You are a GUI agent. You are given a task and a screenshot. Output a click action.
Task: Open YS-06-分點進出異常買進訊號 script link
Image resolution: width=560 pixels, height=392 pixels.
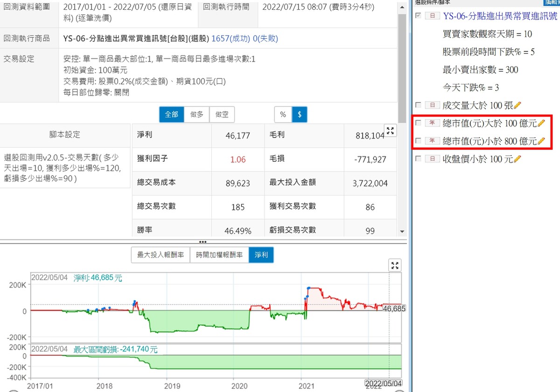point(500,16)
